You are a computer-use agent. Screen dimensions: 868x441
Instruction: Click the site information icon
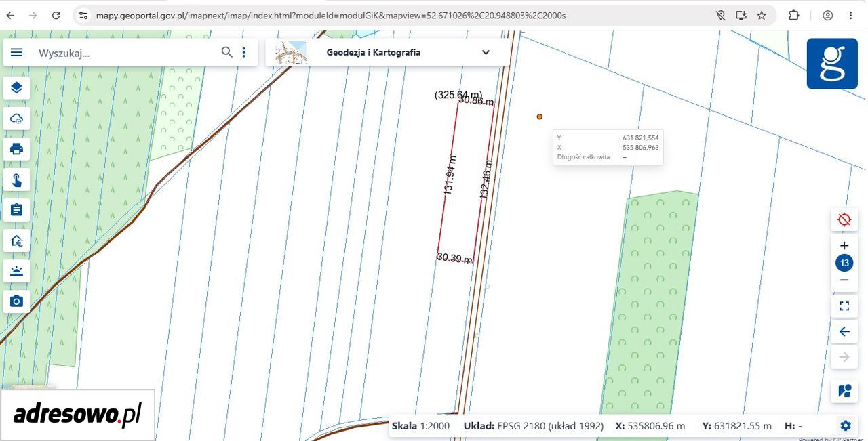coord(83,15)
